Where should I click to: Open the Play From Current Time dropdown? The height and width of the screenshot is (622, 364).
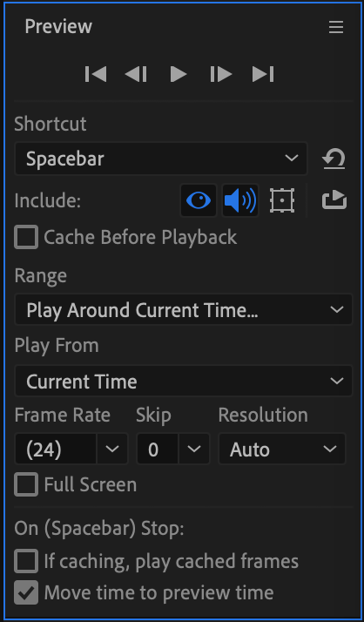(x=183, y=382)
